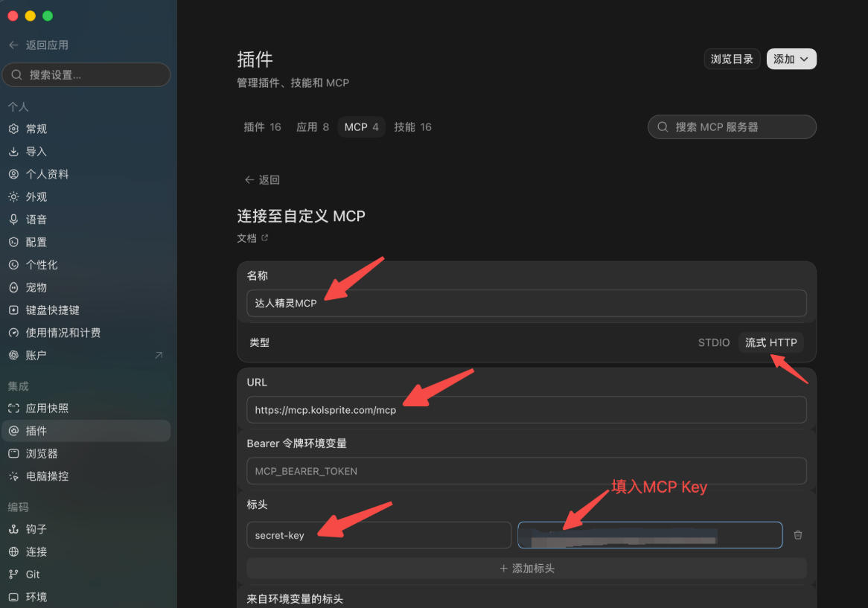Image resolution: width=868 pixels, height=608 pixels.
Task: Switch to the 插件 16 tab
Action: (x=262, y=127)
